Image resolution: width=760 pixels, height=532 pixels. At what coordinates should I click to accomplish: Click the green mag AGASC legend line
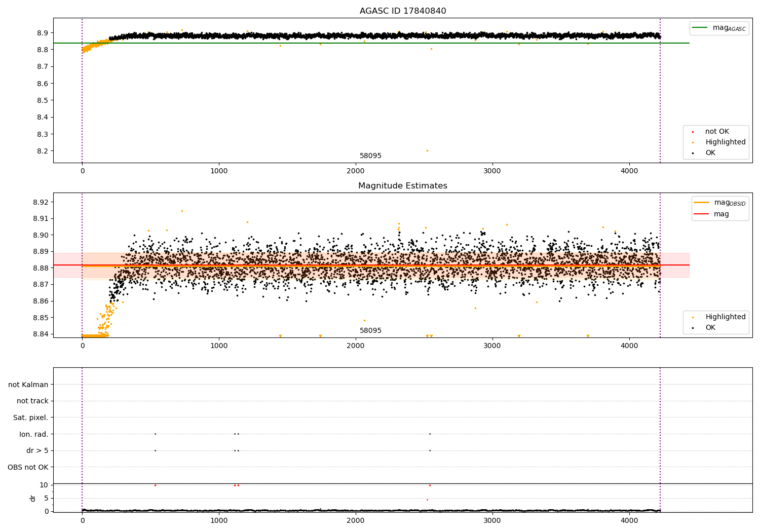700,28
